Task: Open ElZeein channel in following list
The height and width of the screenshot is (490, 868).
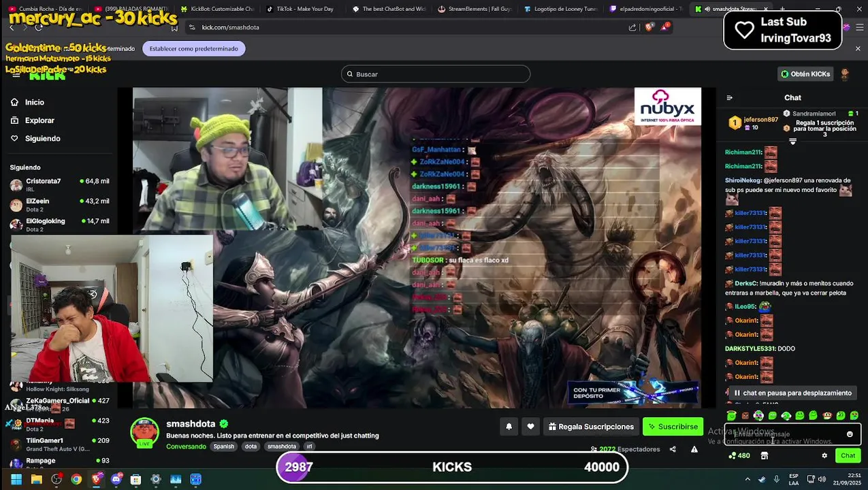Action: coord(60,204)
